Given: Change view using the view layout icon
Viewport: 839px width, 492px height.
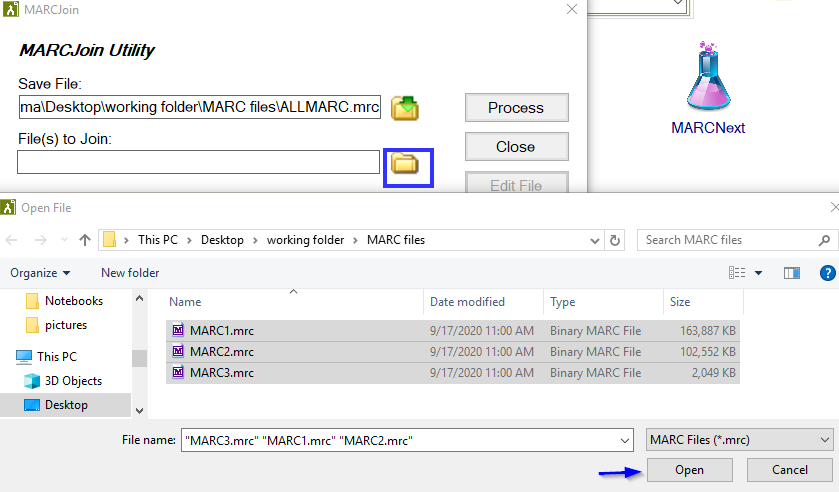Looking at the screenshot, I should pyautogui.click(x=737, y=273).
